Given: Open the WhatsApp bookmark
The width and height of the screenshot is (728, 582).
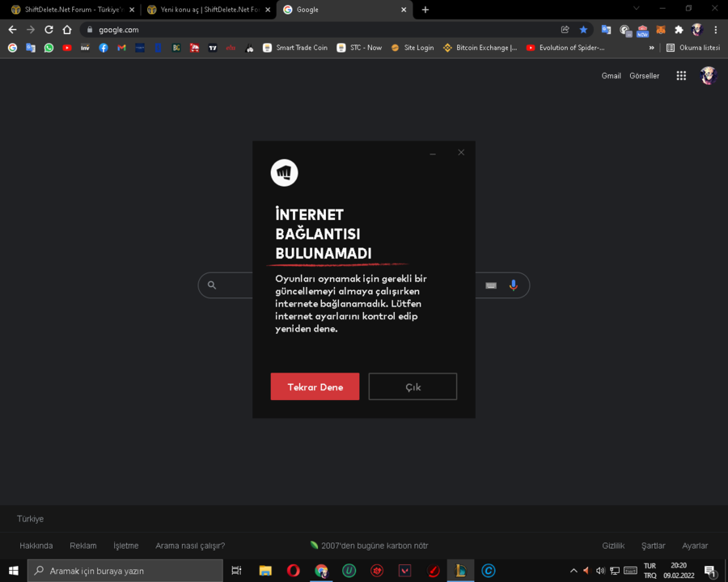Looking at the screenshot, I should point(49,48).
